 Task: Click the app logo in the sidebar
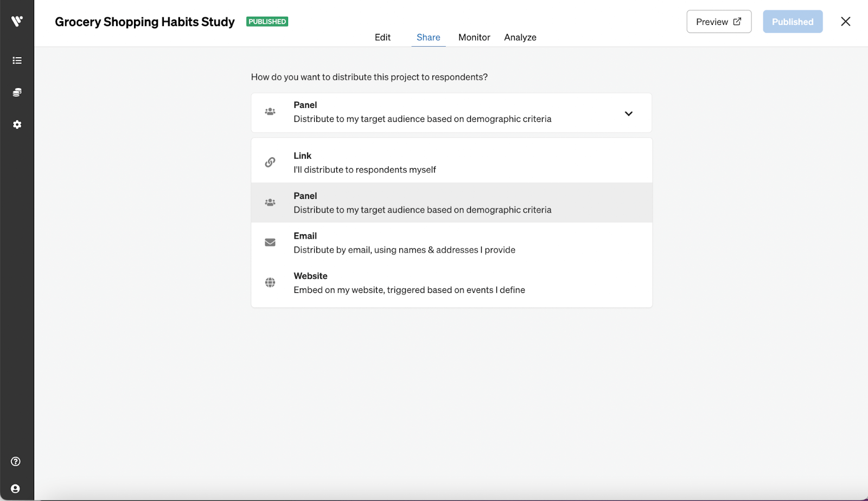17,21
